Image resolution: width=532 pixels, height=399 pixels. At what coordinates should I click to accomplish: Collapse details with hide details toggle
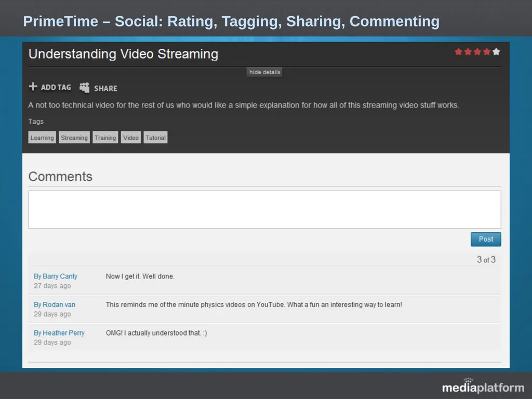(264, 72)
